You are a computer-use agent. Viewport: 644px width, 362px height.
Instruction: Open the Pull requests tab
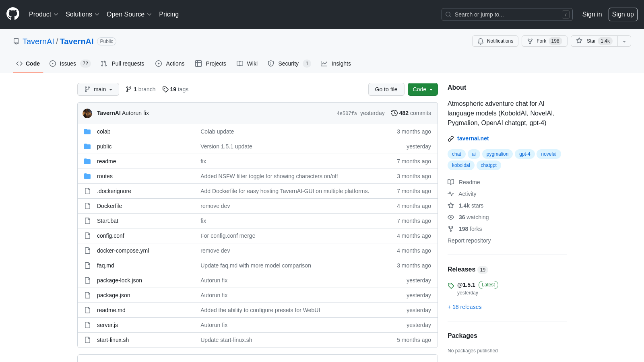[122, 64]
